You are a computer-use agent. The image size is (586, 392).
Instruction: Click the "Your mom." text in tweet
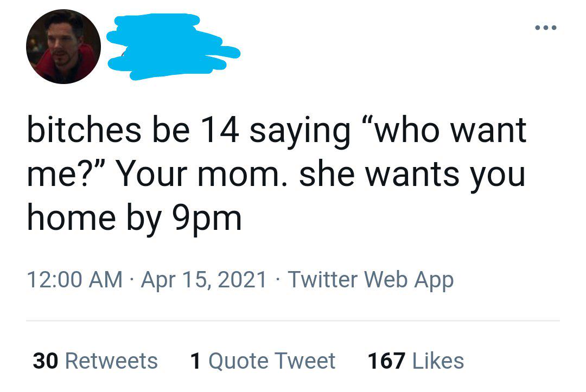point(199,175)
